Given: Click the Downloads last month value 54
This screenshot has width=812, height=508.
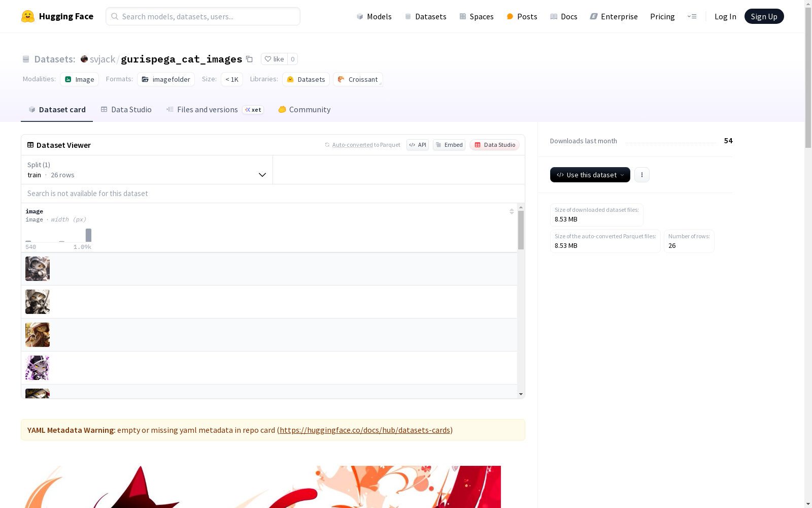Looking at the screenshot, I should pyautogui.click(x=728, y=141).
